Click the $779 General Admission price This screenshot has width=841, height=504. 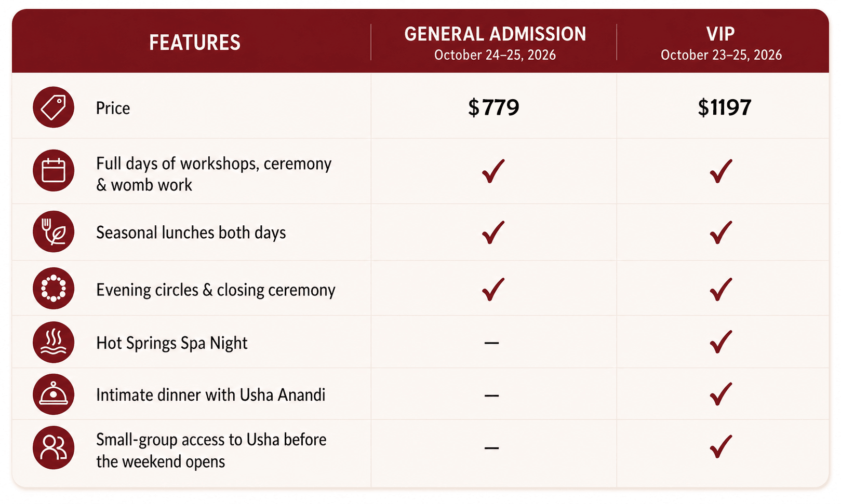pos(493,107)
